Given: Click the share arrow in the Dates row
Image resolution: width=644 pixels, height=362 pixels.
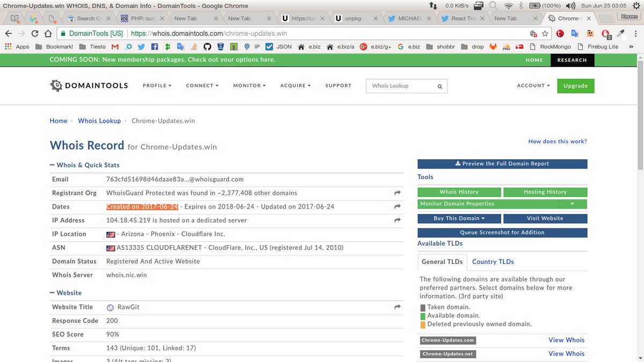Looking at the screenshot, I should [x=397, y=206].
